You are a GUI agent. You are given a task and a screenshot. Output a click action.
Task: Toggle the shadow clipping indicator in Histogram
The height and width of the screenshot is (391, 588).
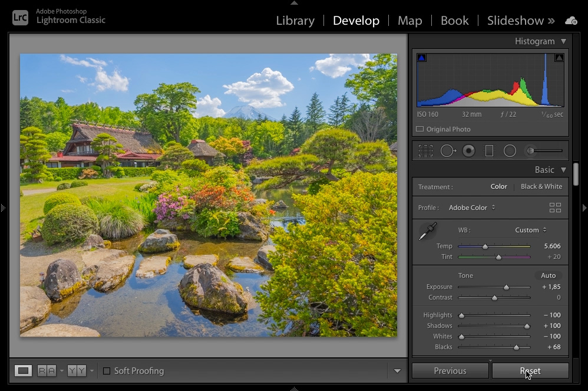421,57
